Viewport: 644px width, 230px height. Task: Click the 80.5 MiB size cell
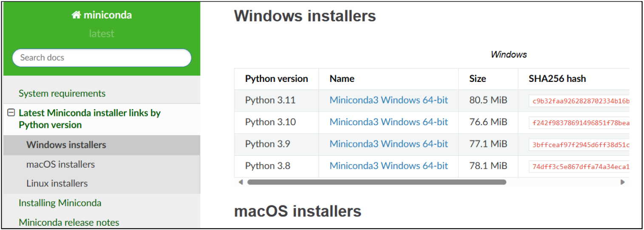(488, 100)
